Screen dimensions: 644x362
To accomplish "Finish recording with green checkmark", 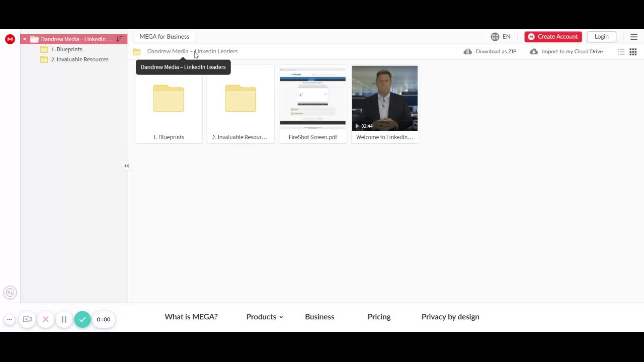I will (83, 319).
